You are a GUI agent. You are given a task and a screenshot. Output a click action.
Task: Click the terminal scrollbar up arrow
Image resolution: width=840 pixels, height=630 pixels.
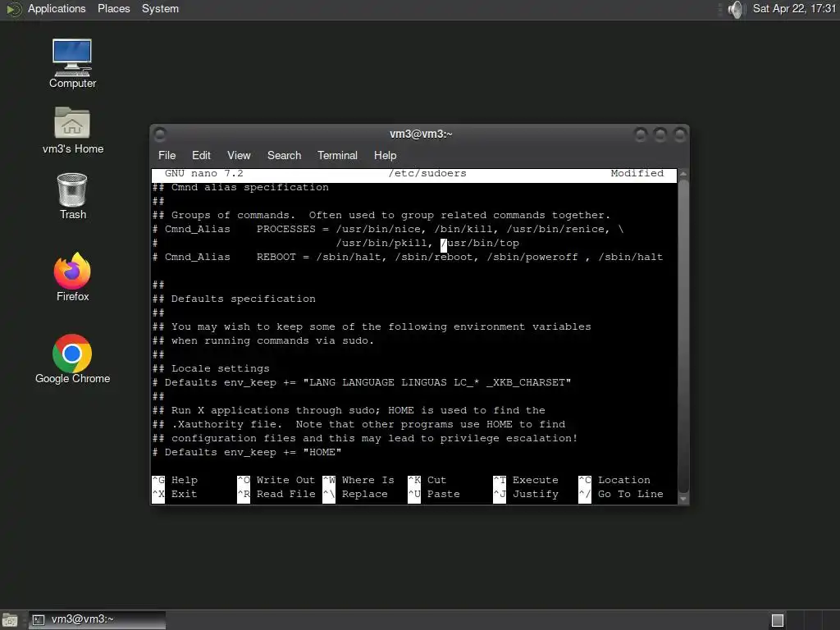(683, 174)
